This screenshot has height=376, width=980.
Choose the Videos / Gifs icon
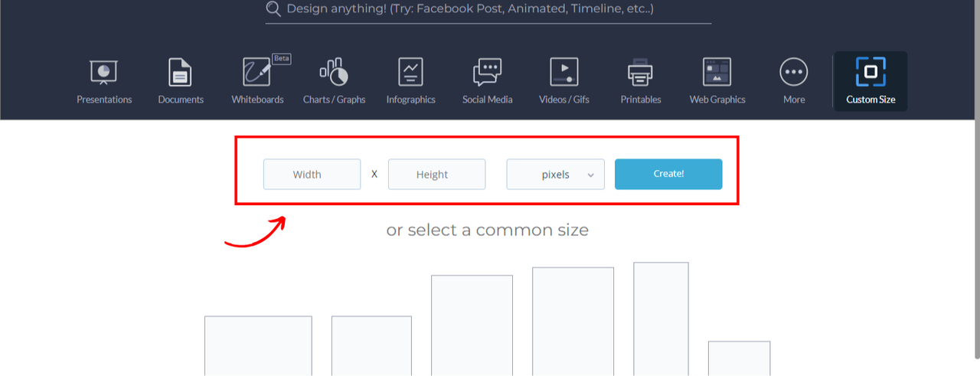point(563,73)
